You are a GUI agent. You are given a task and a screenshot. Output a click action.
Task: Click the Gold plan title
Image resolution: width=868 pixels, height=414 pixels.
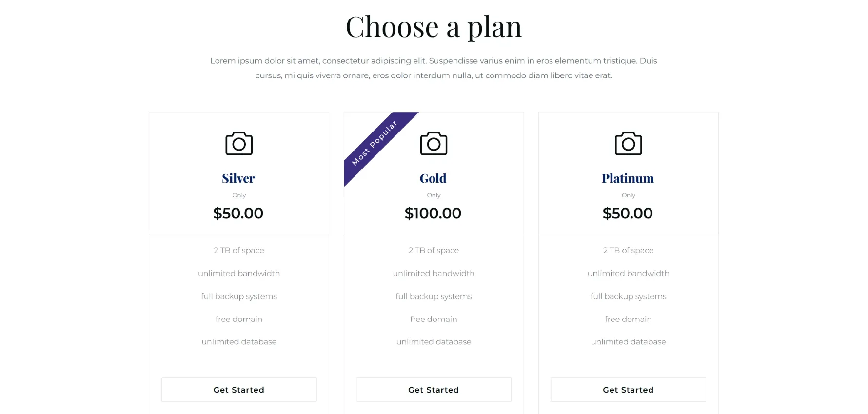click(433, 178)
